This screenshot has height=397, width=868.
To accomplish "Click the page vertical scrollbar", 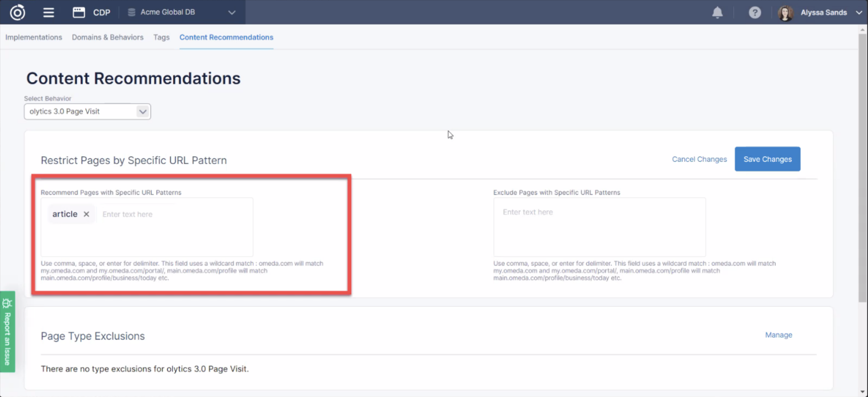I will click(862, 169).
